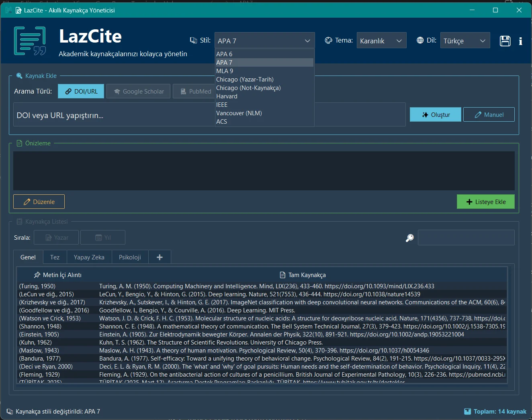This screenshot has width=532, height=420.
Task: Choose Chicago (Not-Kaynakça) style
Action: [x=264, y=88]
